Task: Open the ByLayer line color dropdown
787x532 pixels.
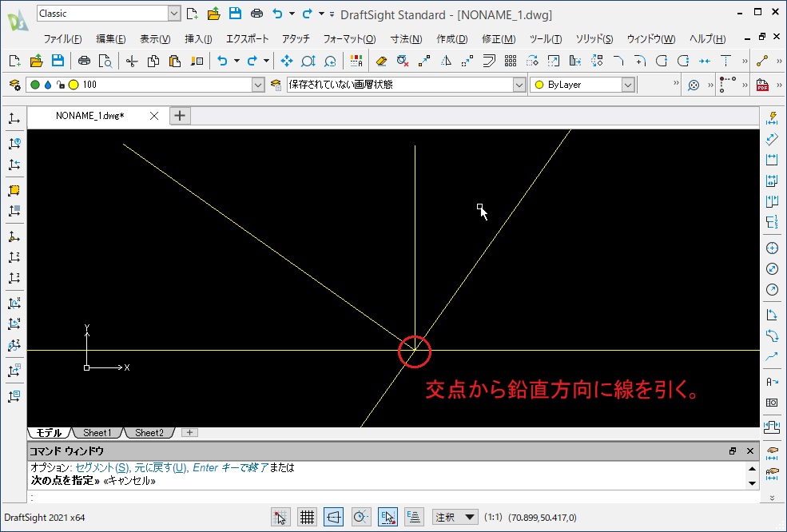Action: [x=628, y=85]
